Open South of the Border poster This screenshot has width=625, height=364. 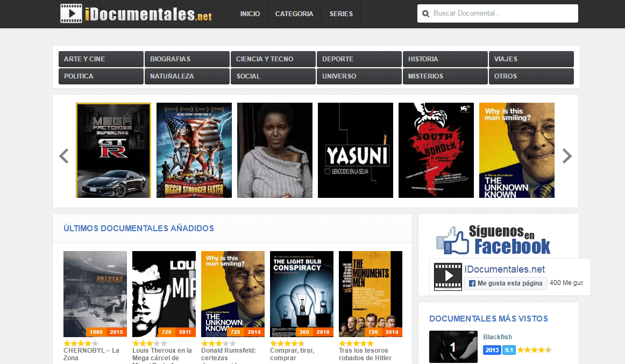pyautogui.click(x=436, y=150)
